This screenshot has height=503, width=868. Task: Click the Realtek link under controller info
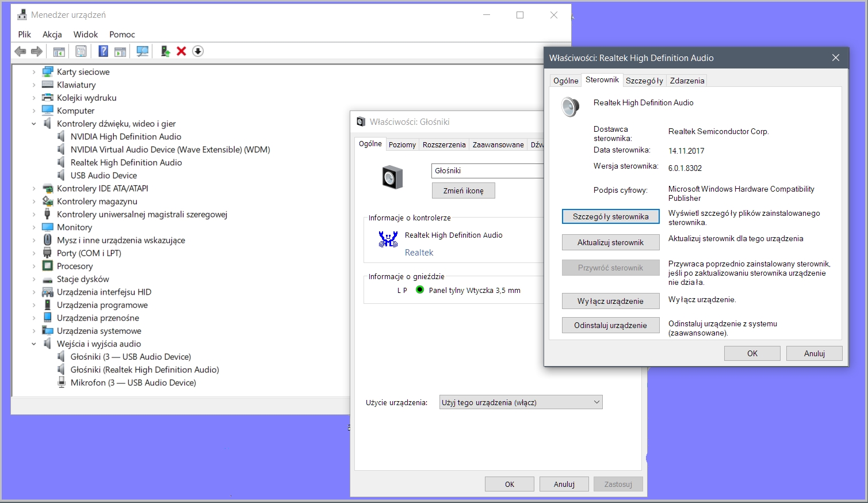tap(419, 253)
